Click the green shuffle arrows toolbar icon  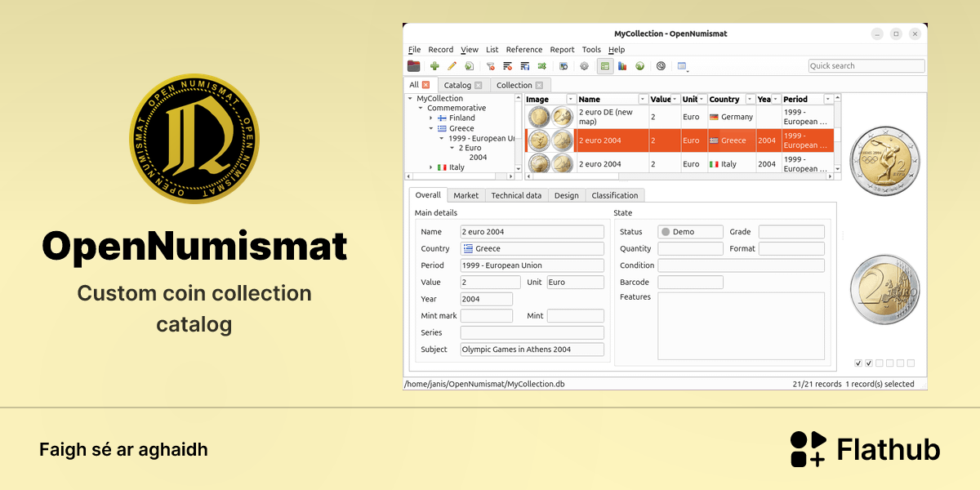tap(541, 66)
